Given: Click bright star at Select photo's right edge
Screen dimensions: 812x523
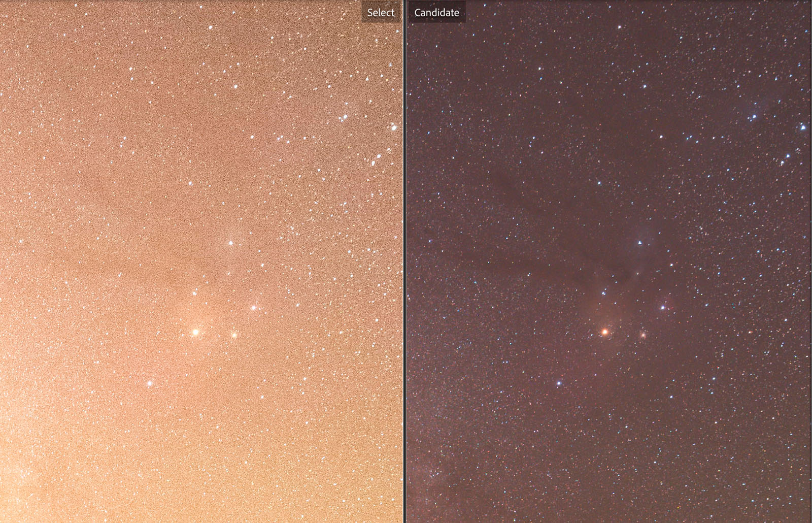Looking at the screenshot, I should click(x=393, y=127).
